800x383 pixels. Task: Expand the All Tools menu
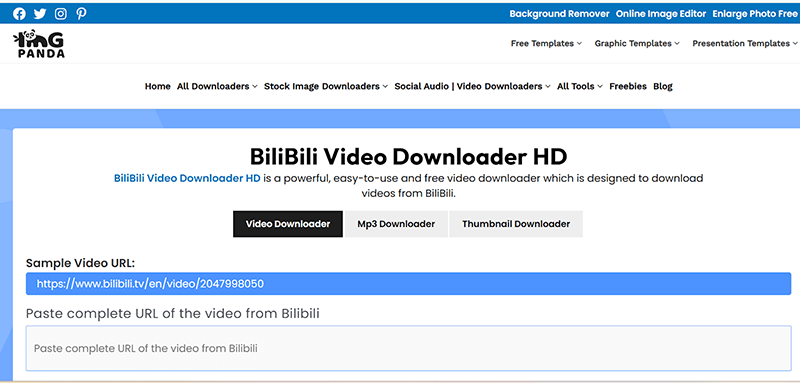580,86
